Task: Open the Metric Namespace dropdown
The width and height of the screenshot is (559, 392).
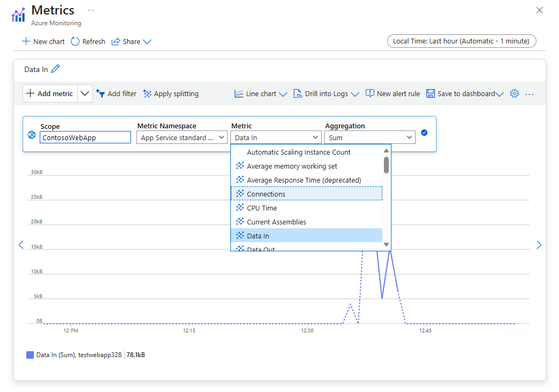Action: 182,138
